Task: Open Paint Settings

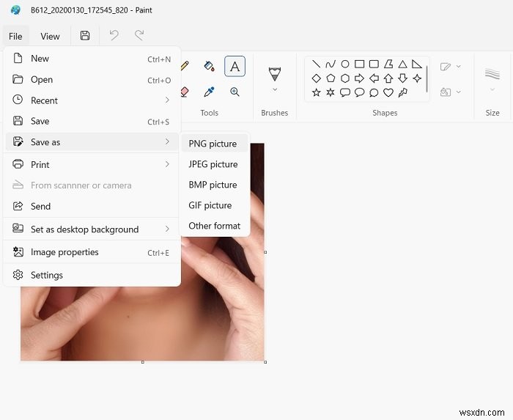Action: tap(92, 275)
